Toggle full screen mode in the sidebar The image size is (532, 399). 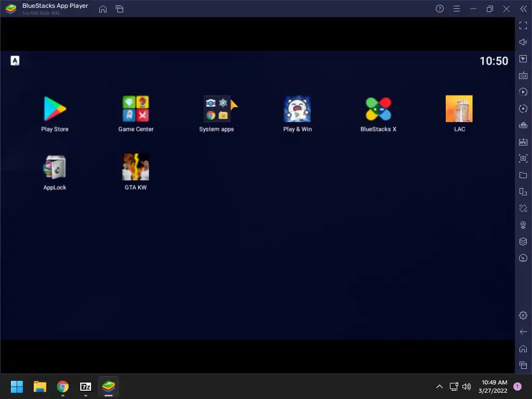click(523, 25)
